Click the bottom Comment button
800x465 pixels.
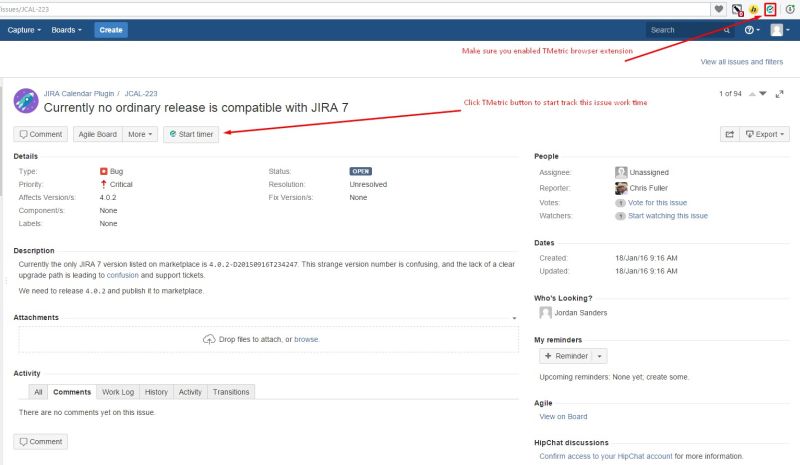coord(40,442)
